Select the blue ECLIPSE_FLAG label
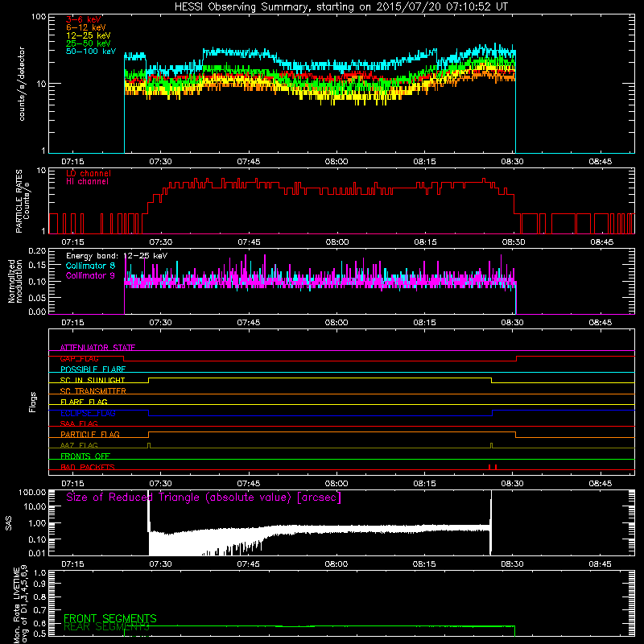The height and width of the screenshot is (644, 644). click(88, 413)
